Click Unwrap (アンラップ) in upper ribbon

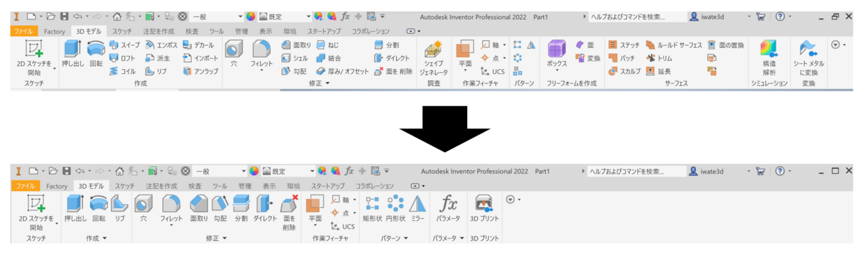pos(201,71)
